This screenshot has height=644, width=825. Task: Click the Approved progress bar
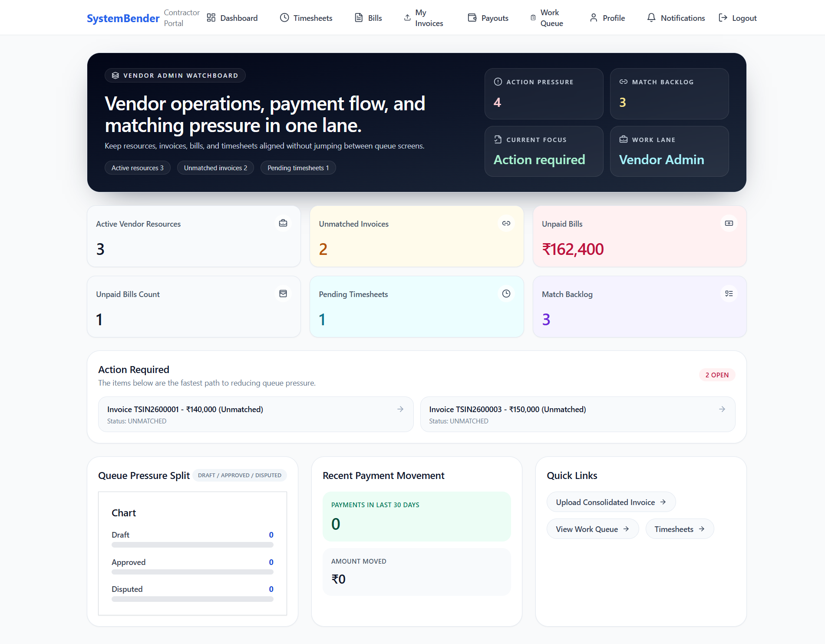(192, 572)
